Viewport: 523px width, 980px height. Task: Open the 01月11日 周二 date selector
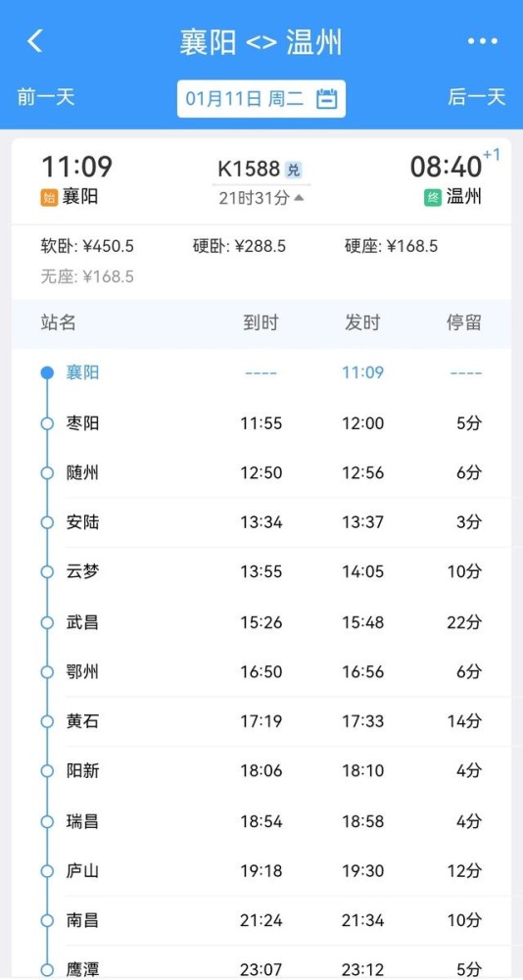[x=261, y=99]
